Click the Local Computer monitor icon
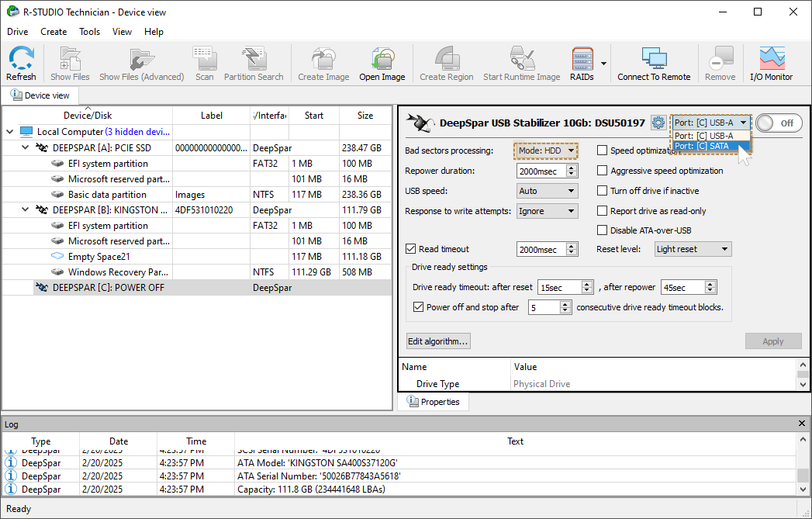The image size is (812, 519). [26, 132]
